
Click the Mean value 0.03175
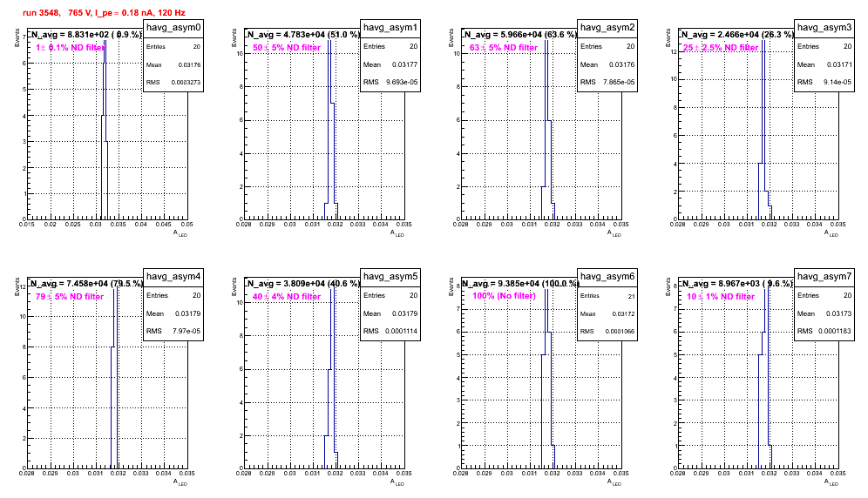[189, 64]
